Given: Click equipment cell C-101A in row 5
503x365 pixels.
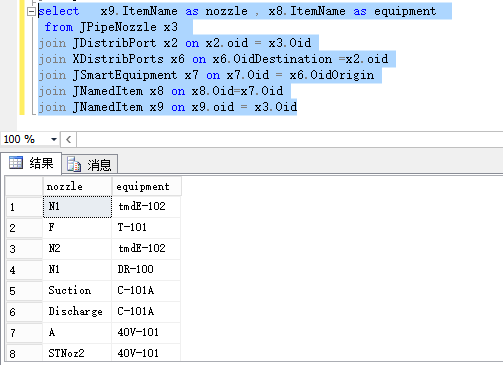Looking at the screenshot, I should click(146, 291).
